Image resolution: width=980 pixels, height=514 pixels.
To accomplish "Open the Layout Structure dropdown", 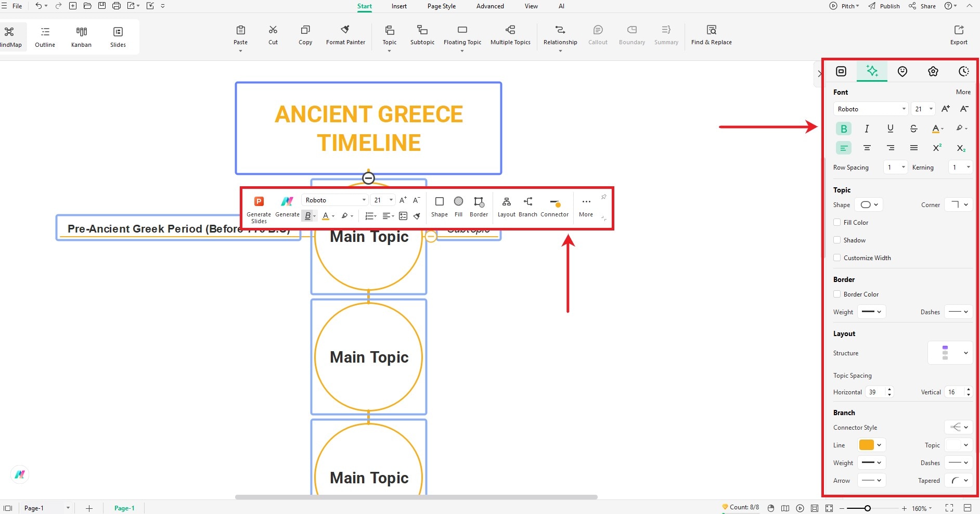I will pos(950,353).
